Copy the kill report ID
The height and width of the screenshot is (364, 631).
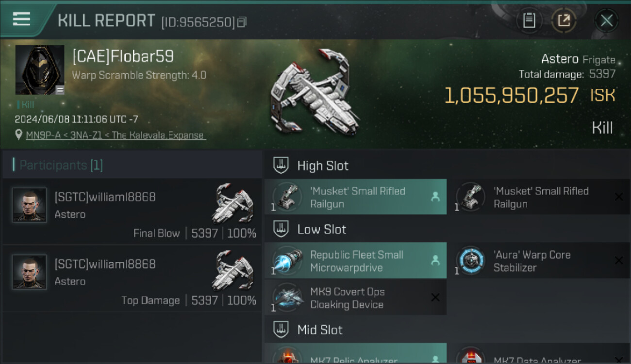(x=242, y=22)
